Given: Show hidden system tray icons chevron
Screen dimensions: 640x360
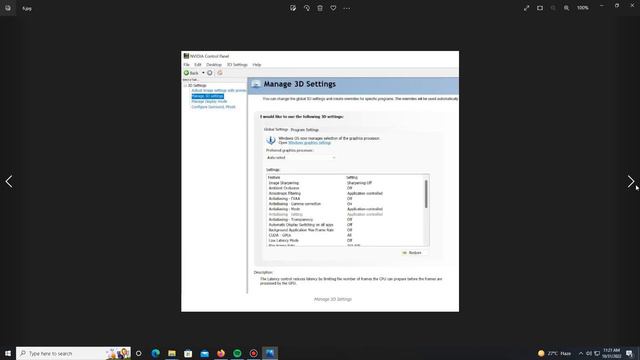Looking at the screenshot, I should coord(581,353).
